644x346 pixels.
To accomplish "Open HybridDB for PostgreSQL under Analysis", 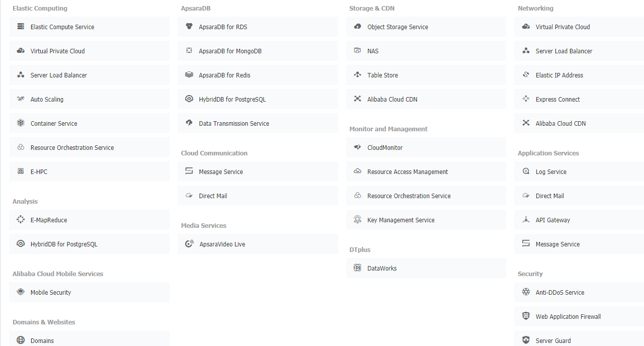I will (x=89, y=244).
